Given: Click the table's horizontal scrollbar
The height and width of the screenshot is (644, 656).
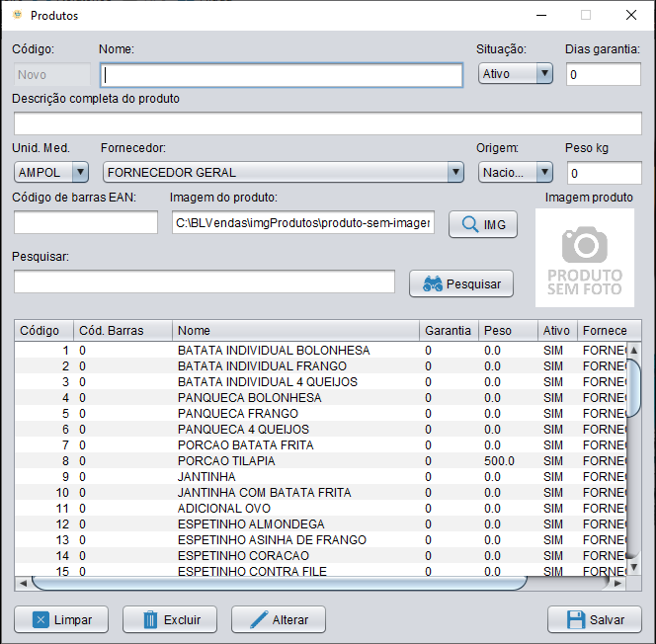Looking at the screenshot, I should (x=277, y=583).
